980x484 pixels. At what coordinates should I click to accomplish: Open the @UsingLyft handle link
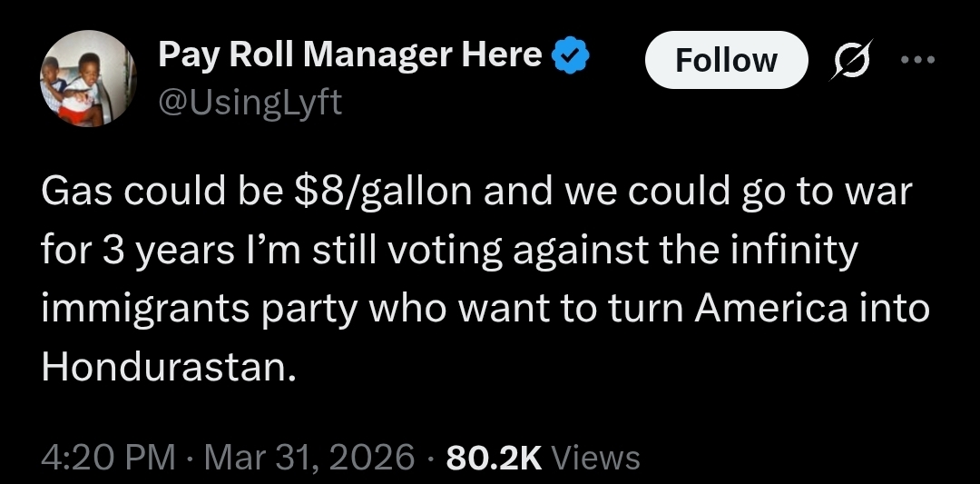pos(250,102)
